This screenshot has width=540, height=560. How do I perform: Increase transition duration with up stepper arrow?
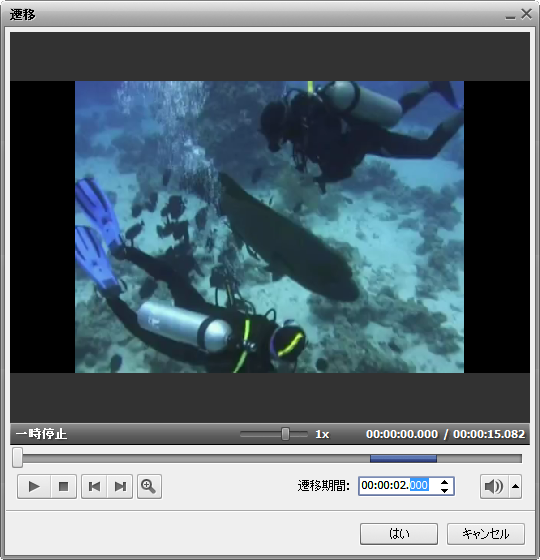click(x=444, y=482)
